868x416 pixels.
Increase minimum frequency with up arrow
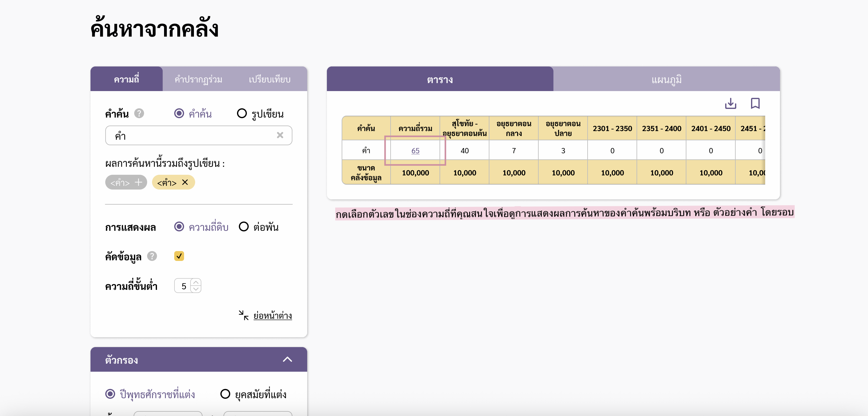[x=196, y=282]
